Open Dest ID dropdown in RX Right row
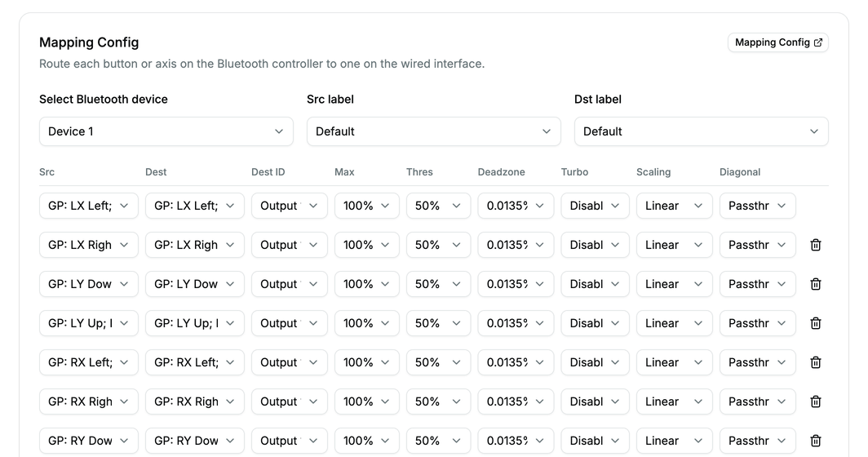 (x=290, y=402)
